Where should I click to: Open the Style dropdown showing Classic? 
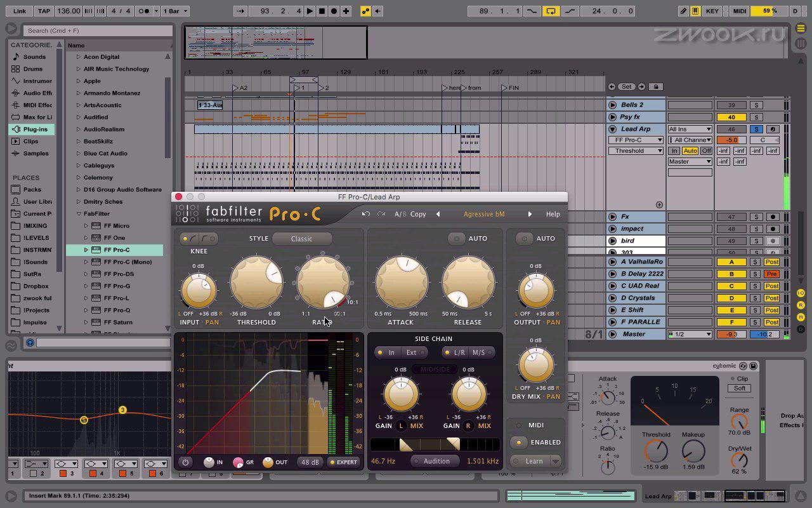pos(301,239)
